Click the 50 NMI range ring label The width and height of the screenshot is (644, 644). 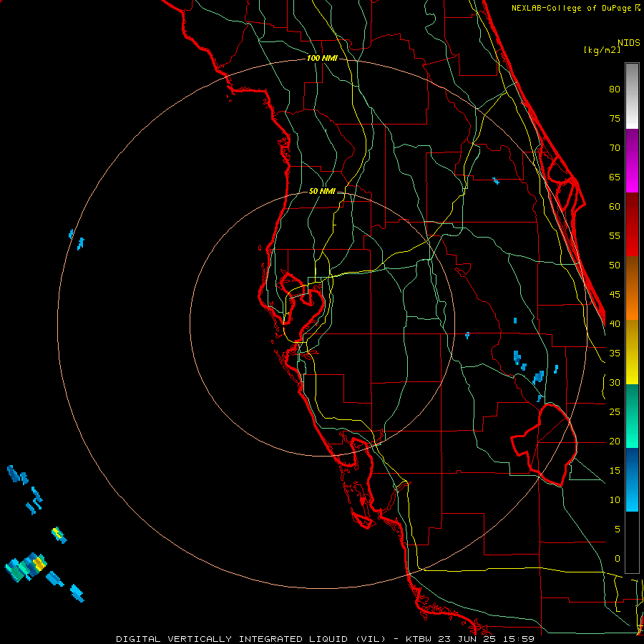pos(321,191)
